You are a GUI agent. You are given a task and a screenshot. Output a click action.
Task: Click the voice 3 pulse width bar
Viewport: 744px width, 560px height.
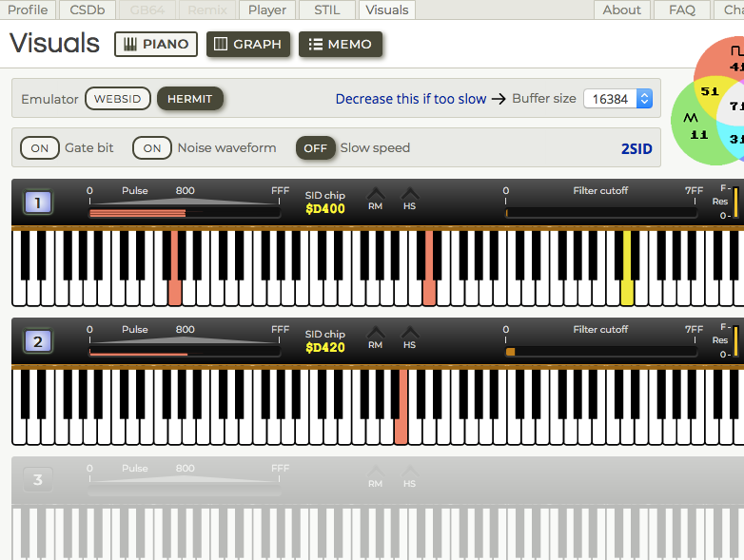[186, 491]
